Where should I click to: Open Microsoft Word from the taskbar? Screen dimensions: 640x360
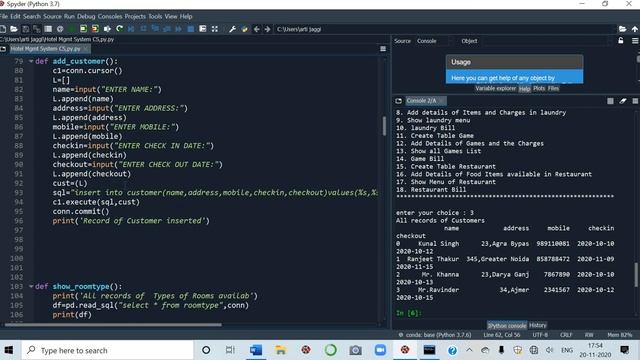pos(256,350)
